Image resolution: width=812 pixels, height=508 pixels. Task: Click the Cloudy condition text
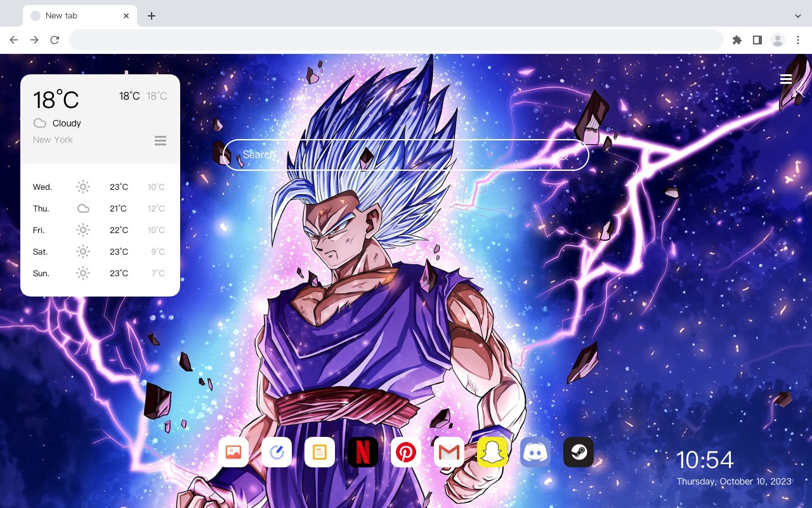[67, 123]
